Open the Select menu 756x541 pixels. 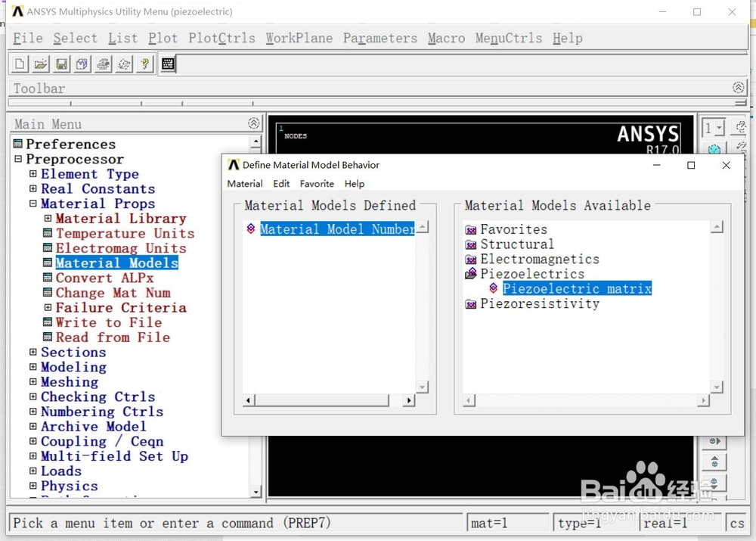[x=75, y=38]
